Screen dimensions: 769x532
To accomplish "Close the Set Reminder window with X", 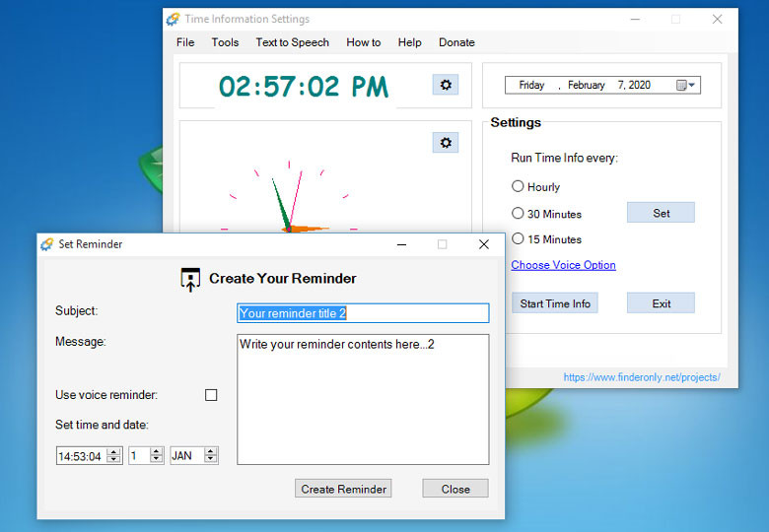I will pos(483,244).
